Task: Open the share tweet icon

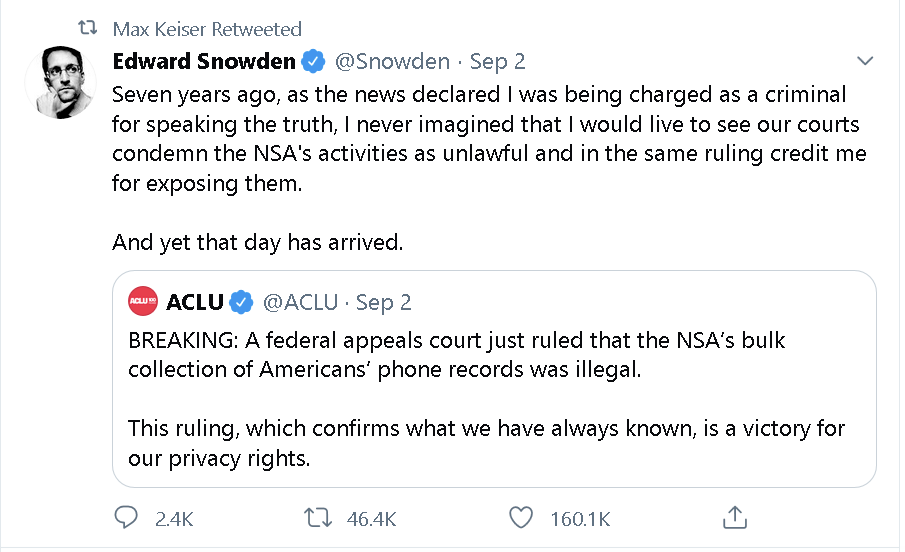Action: tap(735, 517)
